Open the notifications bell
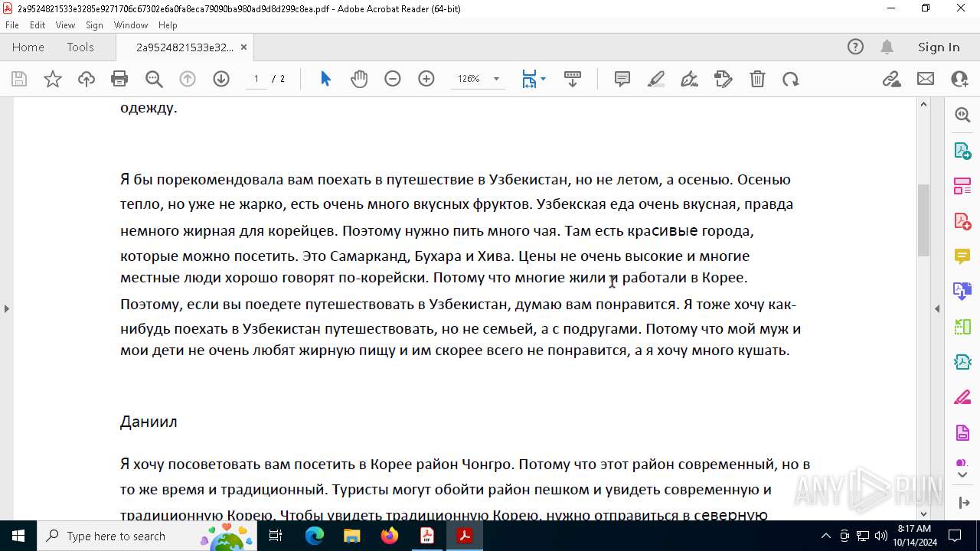 click(x=887, y=47)
